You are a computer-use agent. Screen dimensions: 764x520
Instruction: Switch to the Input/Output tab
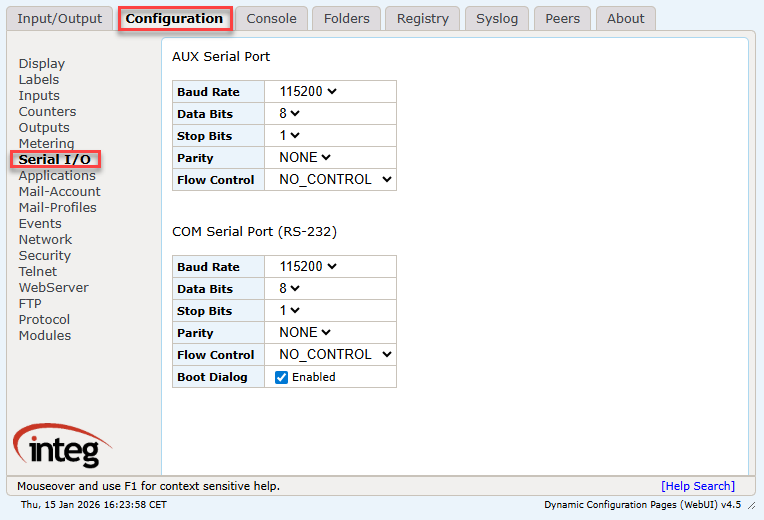pos(60,19)
